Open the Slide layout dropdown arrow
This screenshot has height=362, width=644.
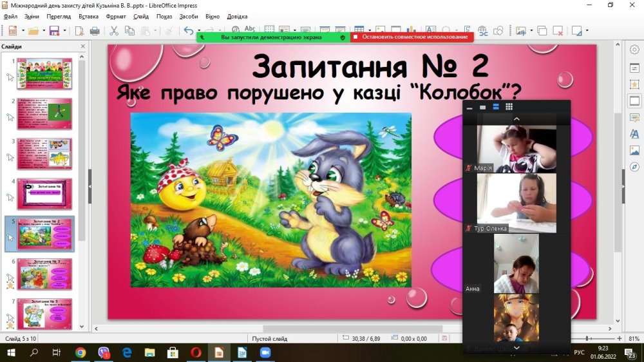click(587, 31)
